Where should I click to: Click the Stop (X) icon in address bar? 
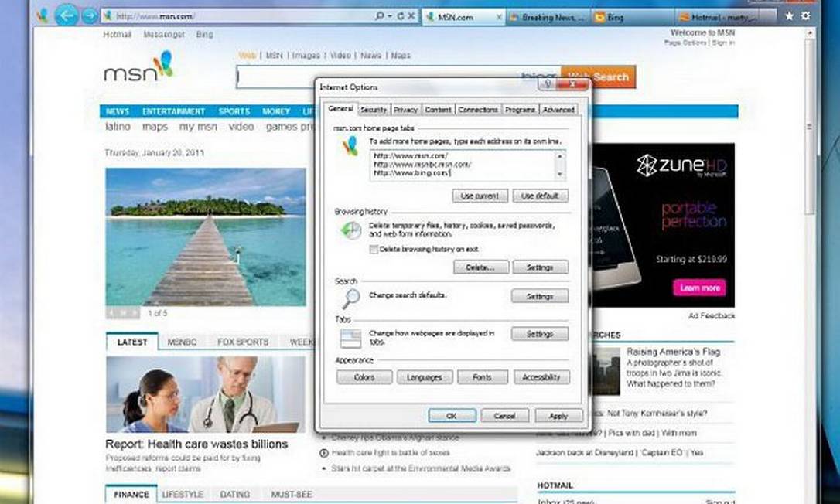(411, 16)
